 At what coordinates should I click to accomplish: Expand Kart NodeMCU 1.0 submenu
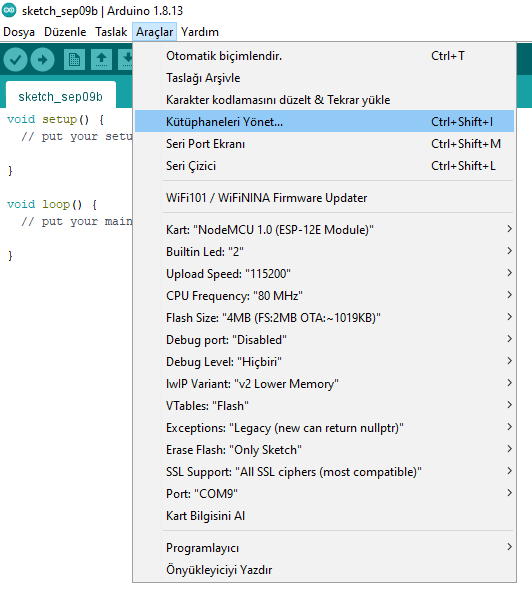coord(324,230)
